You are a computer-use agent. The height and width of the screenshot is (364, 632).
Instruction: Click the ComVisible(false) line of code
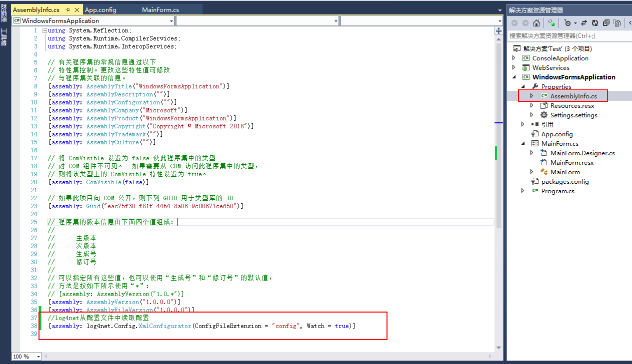[x=98, y=182]
